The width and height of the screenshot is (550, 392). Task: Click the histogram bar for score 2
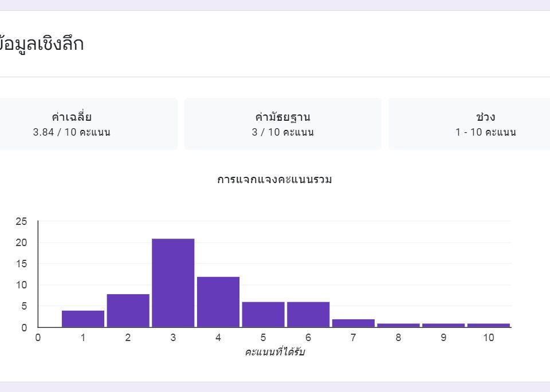(x=128, y=311)
